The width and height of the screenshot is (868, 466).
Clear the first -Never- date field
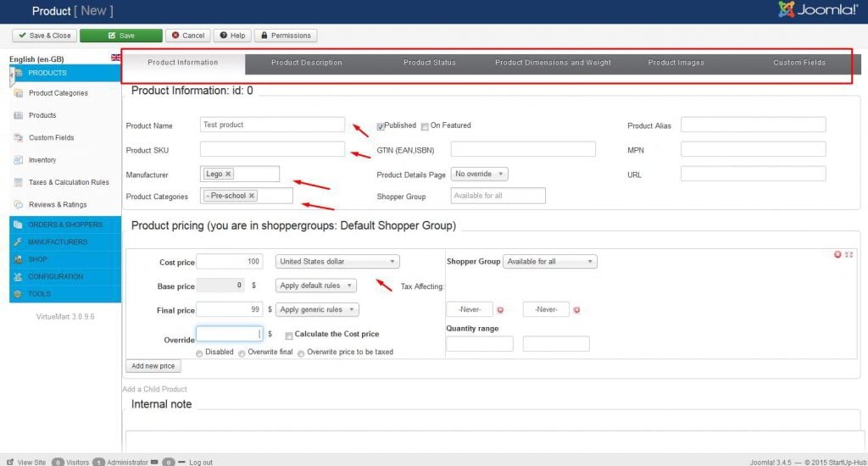[x=500, y=310]
